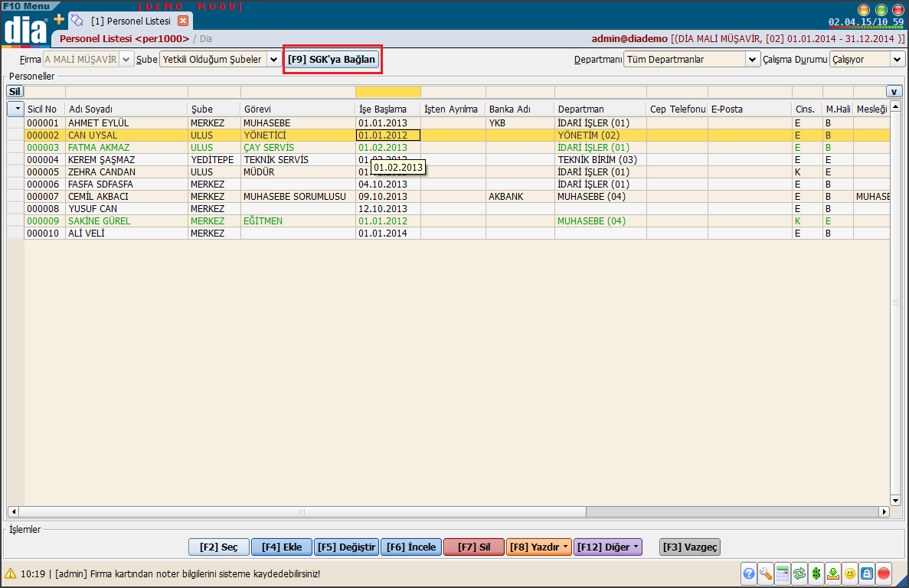Click the MUHASEBE SORUMLUSU cell
909x588 pixels.
click(x=298, y=197)
